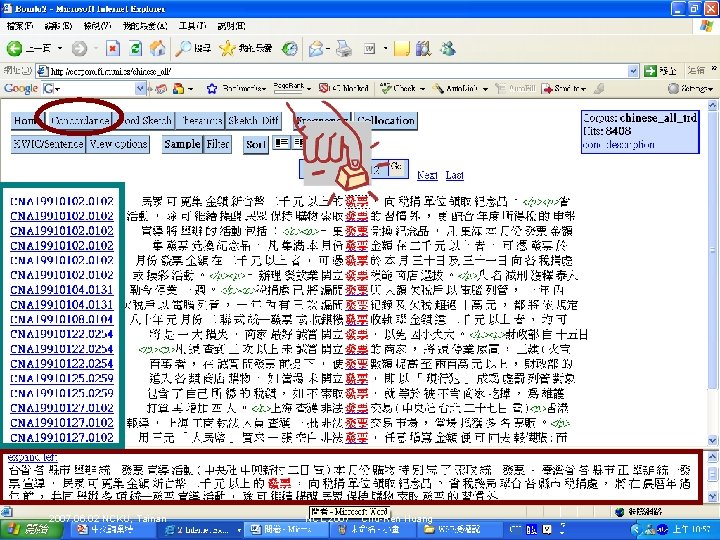Click the Edit page toolbar icon

coord(370,48)
